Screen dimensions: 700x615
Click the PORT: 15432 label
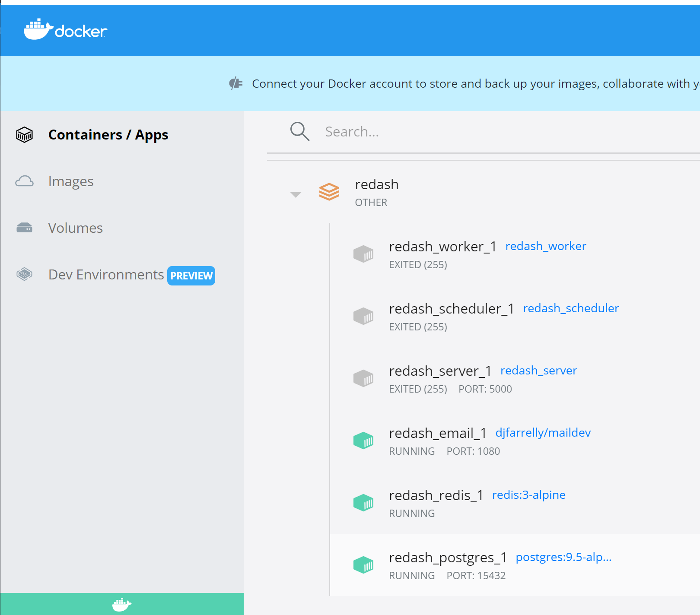pyautogui.click(x=476, y=576)
